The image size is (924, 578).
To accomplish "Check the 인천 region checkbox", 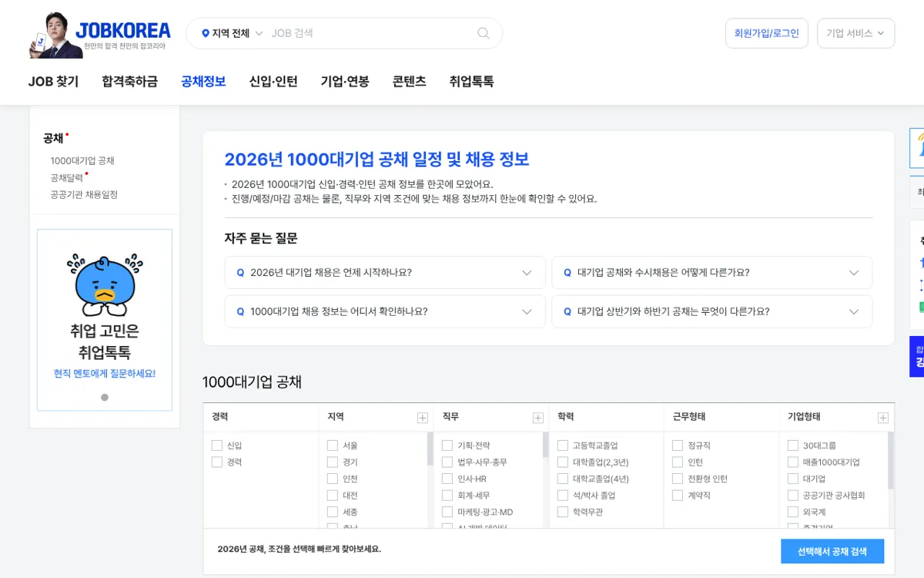I will point(333,479).
